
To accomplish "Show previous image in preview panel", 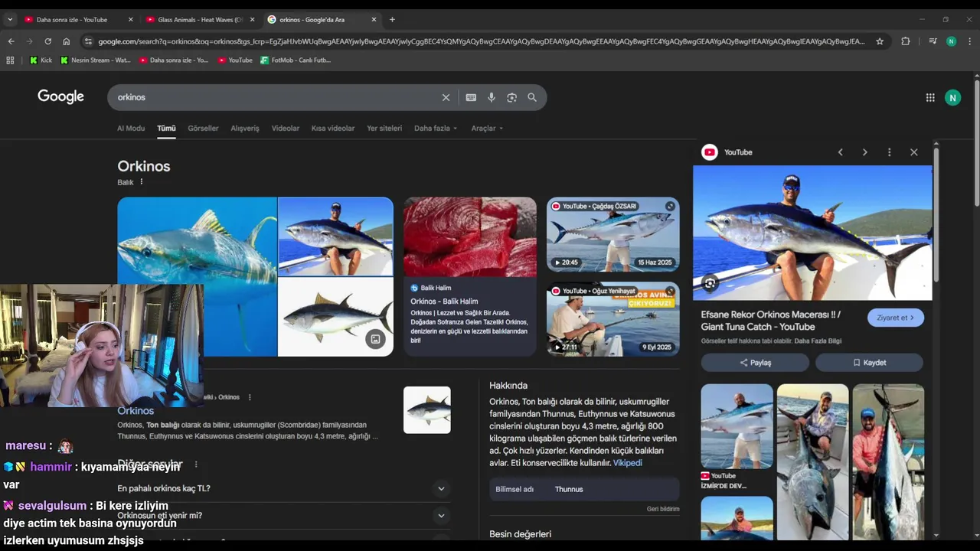I will [840, 152].
